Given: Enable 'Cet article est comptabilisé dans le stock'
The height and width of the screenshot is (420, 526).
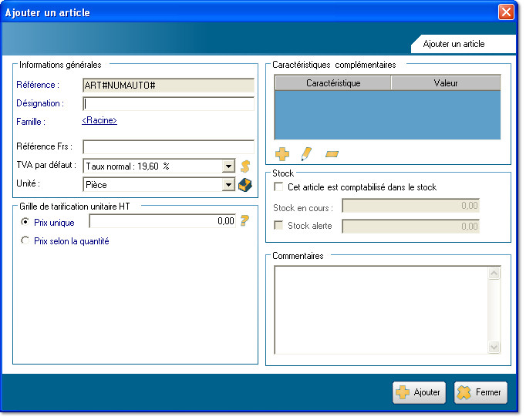Looking at the screenshot, I should pyautogui.click(x=279, y=186).
